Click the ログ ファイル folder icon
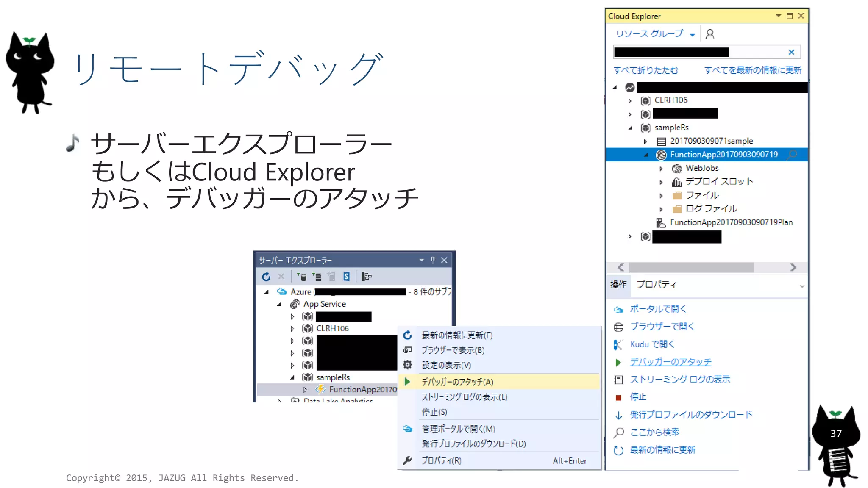The height and width of the screenshot is (488, 868). 677,209
